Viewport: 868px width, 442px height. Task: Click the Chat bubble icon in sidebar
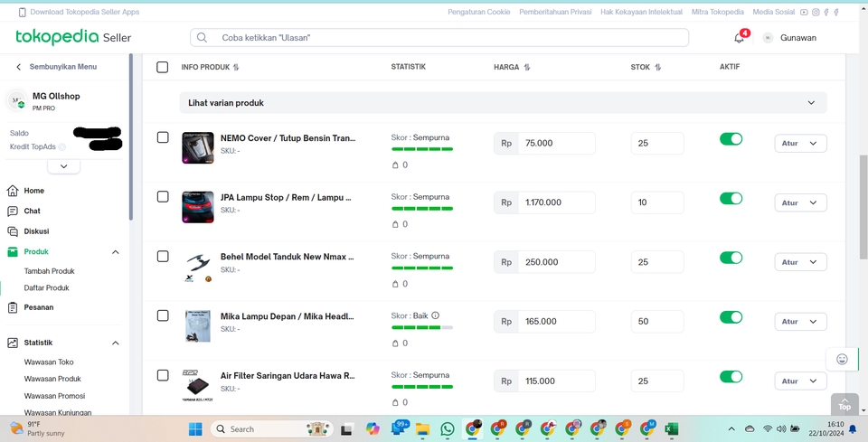tap(13, 212)
